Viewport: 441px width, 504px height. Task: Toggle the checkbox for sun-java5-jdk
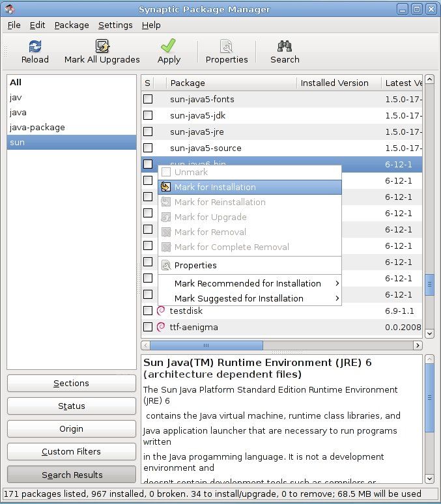148,115
